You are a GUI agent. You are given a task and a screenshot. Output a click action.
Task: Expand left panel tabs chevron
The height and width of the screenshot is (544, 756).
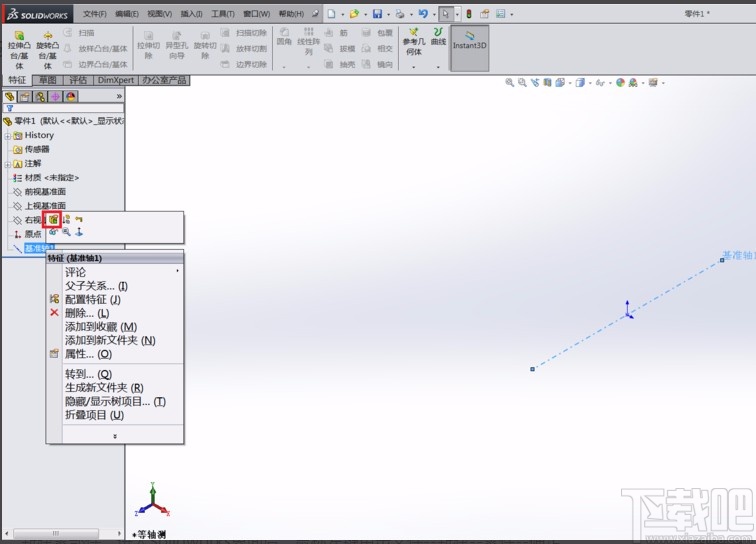coord(119,96)
